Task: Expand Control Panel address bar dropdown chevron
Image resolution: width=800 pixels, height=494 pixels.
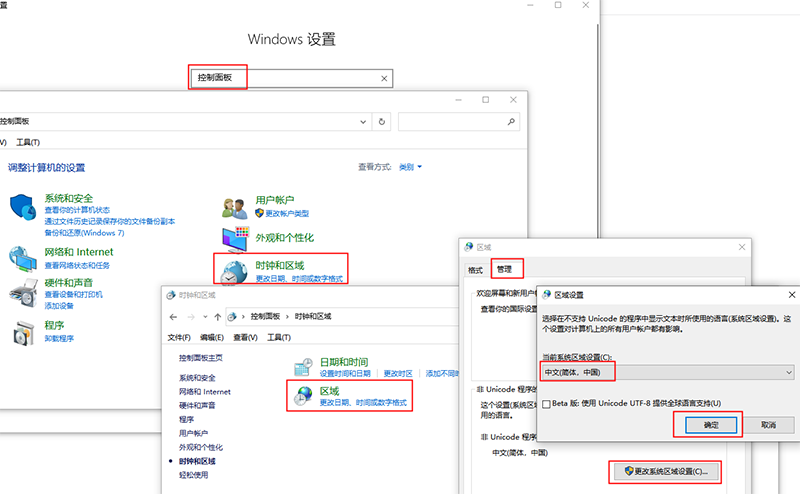Action: tap(363, 121)
